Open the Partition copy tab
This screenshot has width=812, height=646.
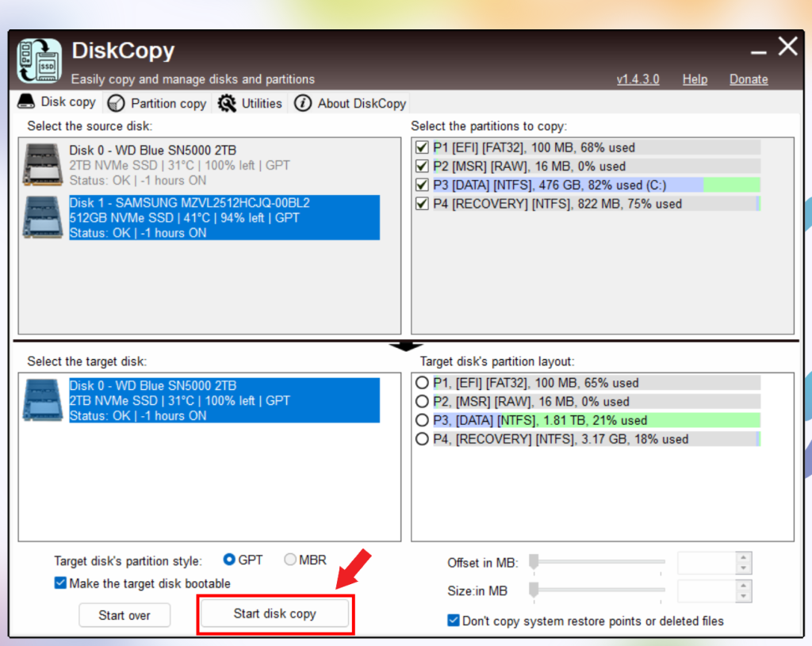(x=157, y=104)
